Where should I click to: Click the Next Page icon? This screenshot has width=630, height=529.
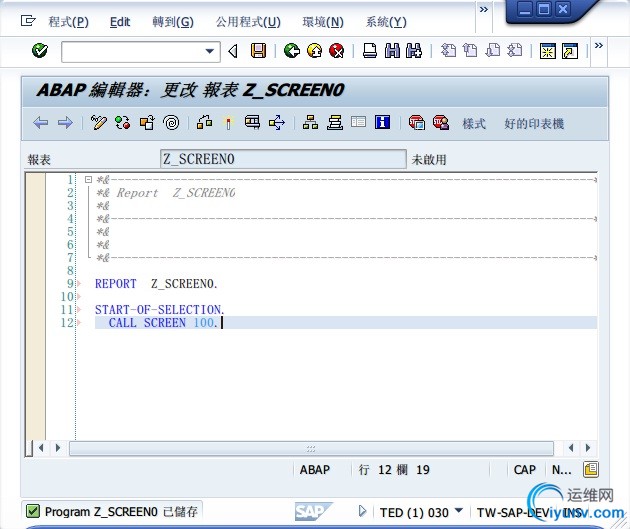point(493,51)
